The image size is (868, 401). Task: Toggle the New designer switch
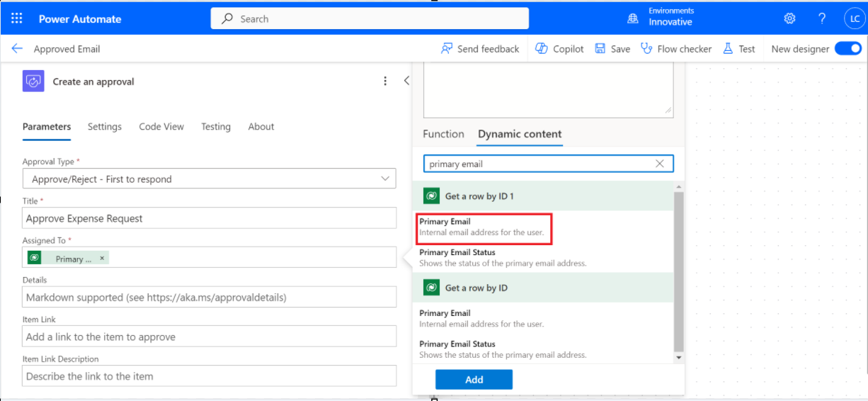click(x=847, y=49)
